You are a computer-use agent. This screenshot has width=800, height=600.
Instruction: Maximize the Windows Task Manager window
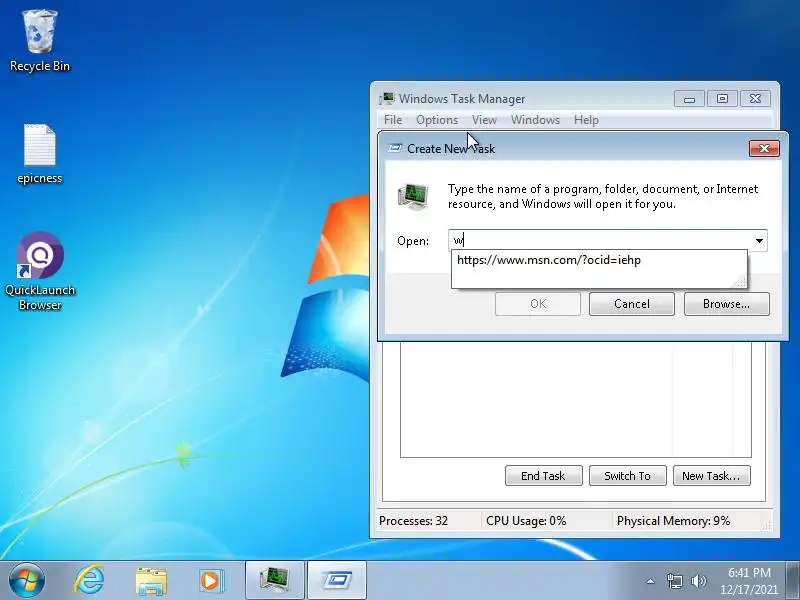[722, 98]
